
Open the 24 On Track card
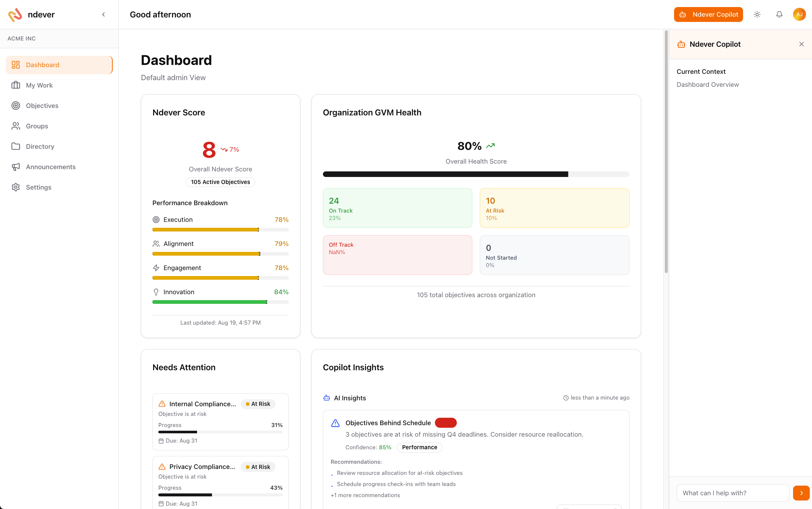(397, 208)
